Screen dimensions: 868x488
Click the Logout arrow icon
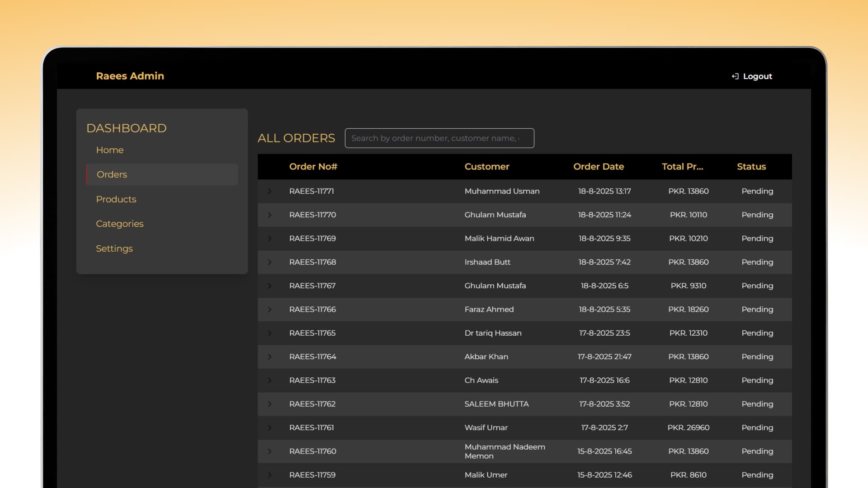(735, 76)
